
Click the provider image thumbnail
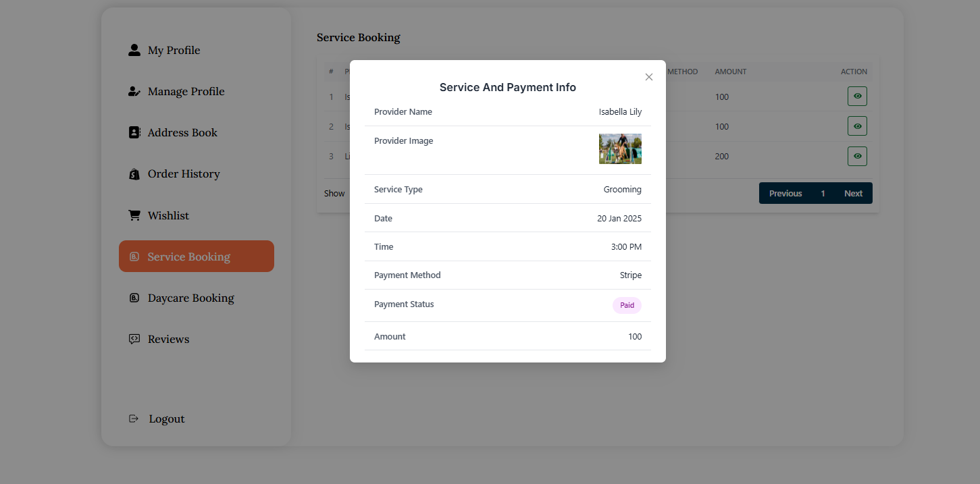(620, 149)
